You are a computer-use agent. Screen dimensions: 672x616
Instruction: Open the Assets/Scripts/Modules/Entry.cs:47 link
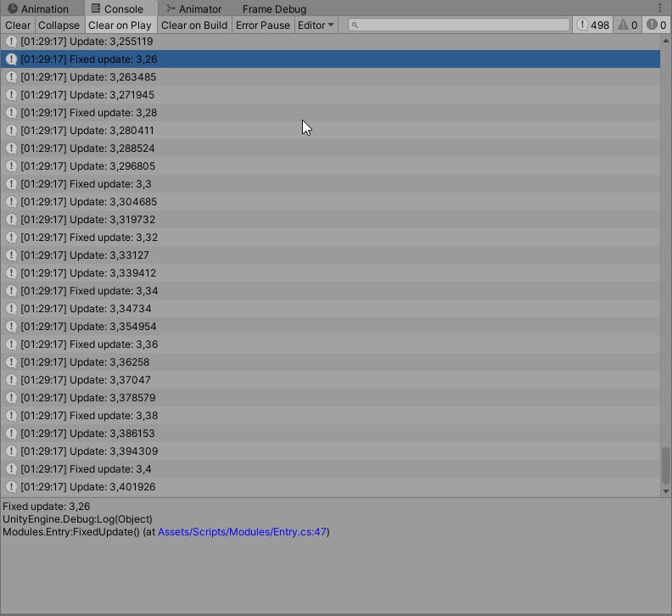(242, 531)
